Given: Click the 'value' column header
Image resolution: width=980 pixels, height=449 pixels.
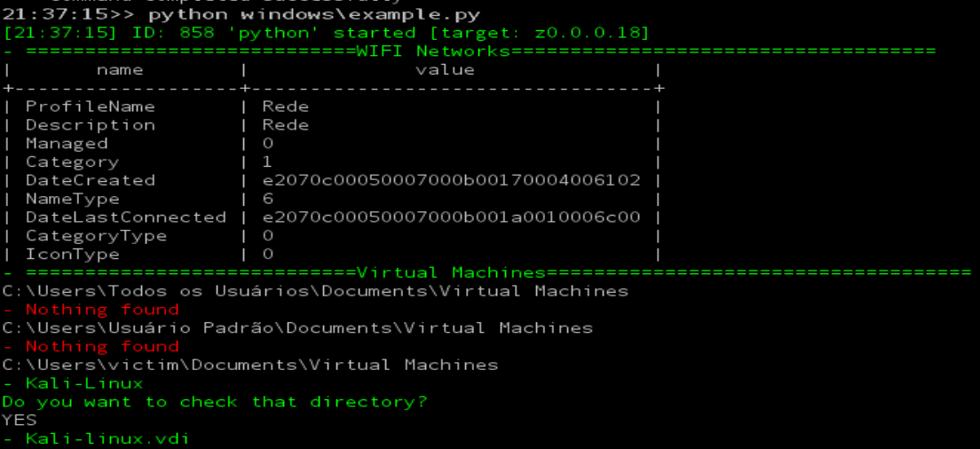Looking at the screenshot, I should tap(445, 70).
